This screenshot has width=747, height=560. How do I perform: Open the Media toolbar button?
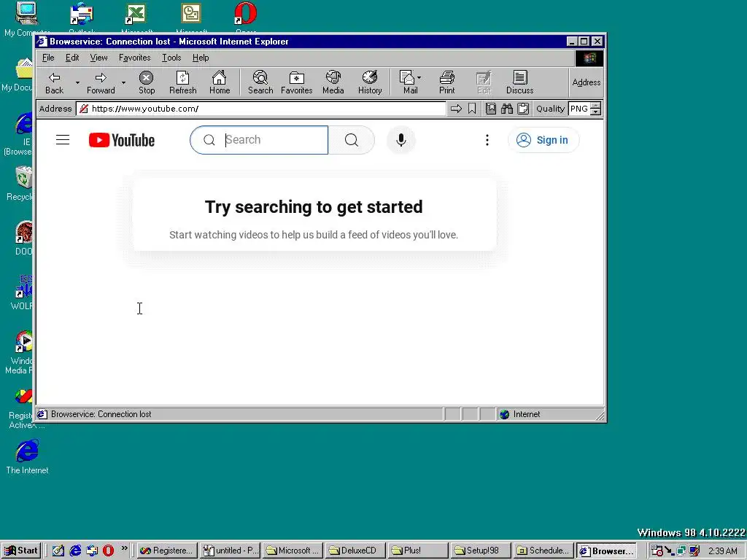(x=333, y=82)
